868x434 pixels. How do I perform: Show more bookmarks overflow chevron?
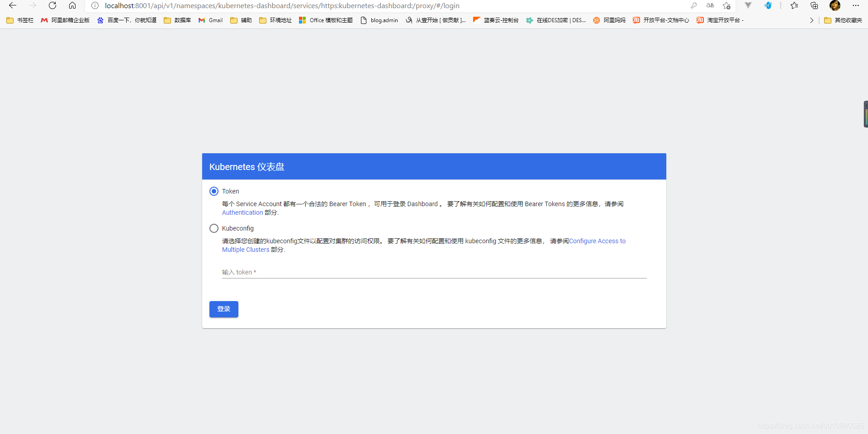[x=811, y=20]
